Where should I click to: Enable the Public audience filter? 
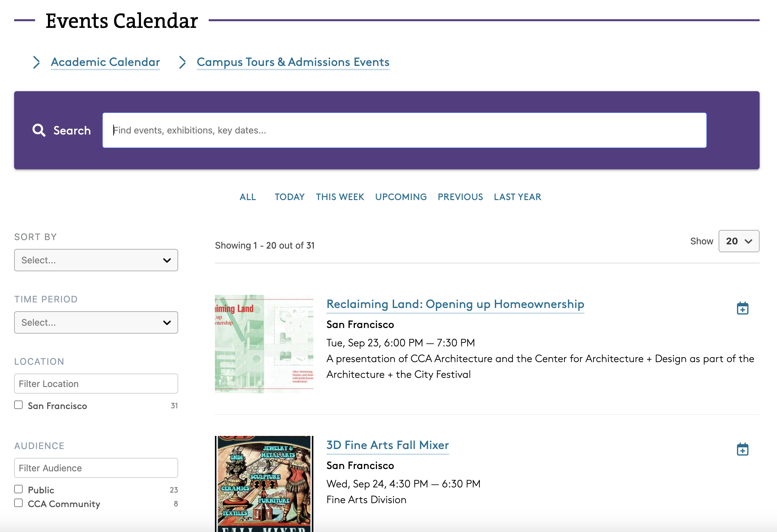19,489
